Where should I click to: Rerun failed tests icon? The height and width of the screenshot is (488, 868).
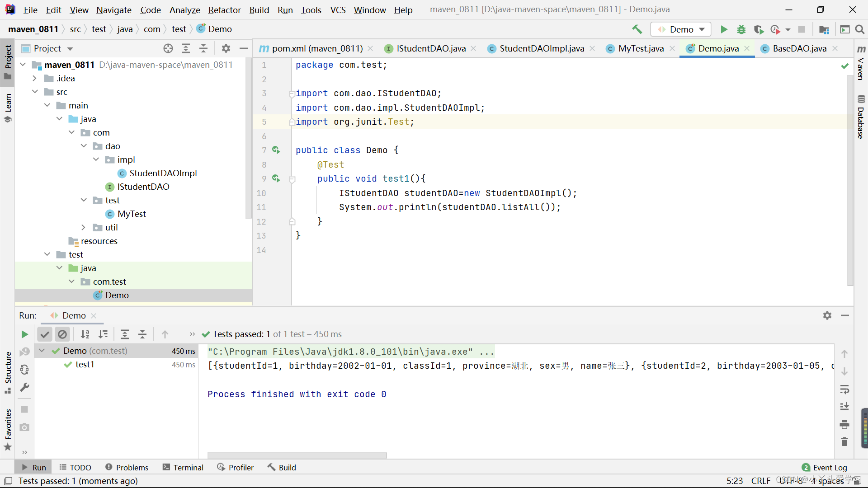(x=24, y=352)
